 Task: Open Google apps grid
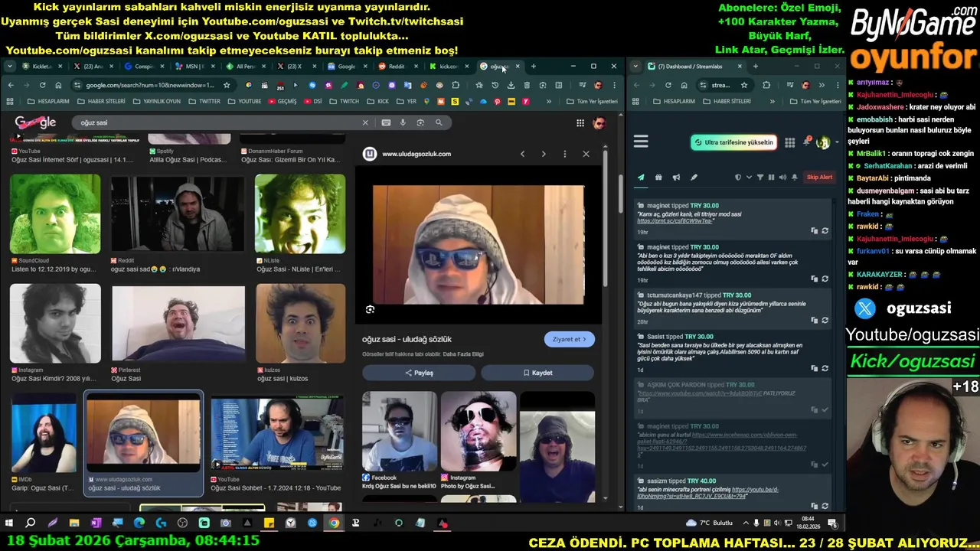(x=580, y=123)
